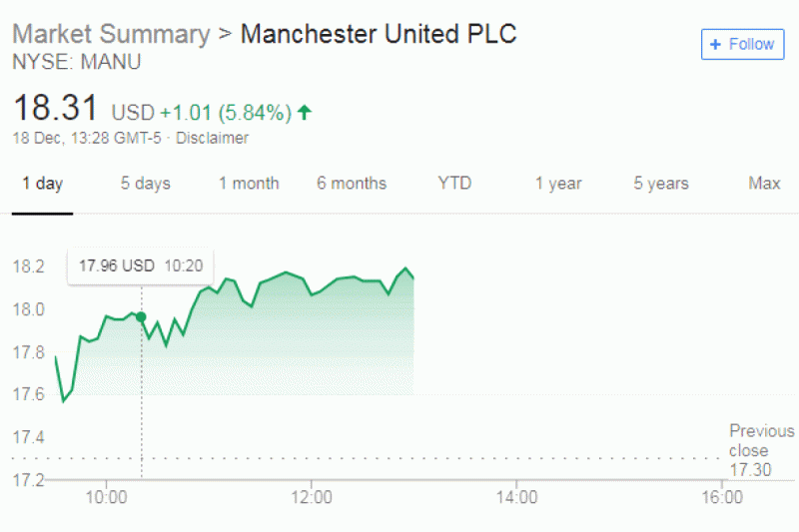The height and width of the screenshot is (532, 799).
Task: Click the 18.31 current price
Action: point(55,109)
